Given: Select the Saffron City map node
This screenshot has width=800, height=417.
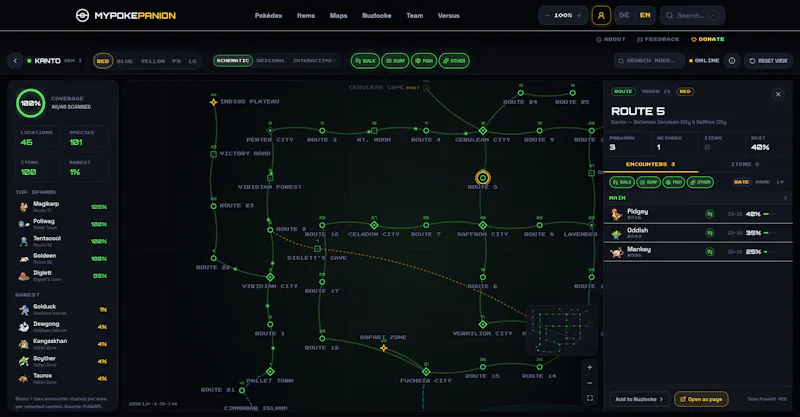Looking at the screenshot, I should (x=483, y=225).
